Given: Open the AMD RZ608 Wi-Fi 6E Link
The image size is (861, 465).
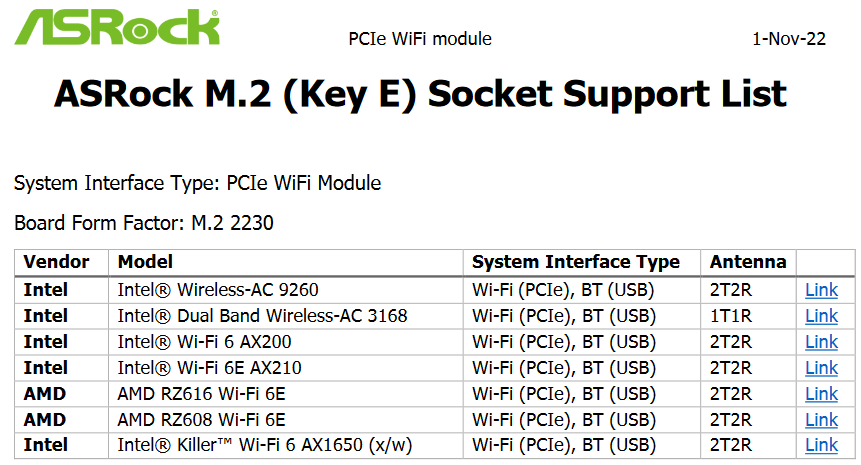Looking at the screenshot, I should click(821, 419).
